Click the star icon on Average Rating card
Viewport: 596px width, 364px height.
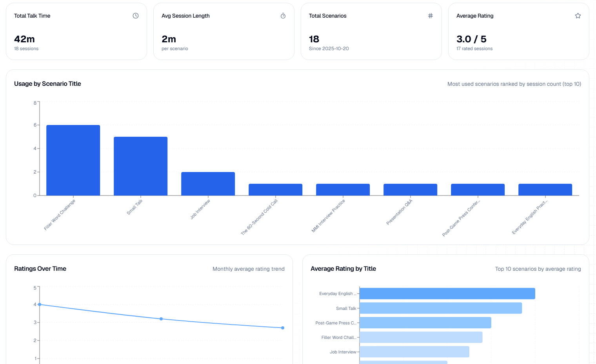(x=578, y=15)
